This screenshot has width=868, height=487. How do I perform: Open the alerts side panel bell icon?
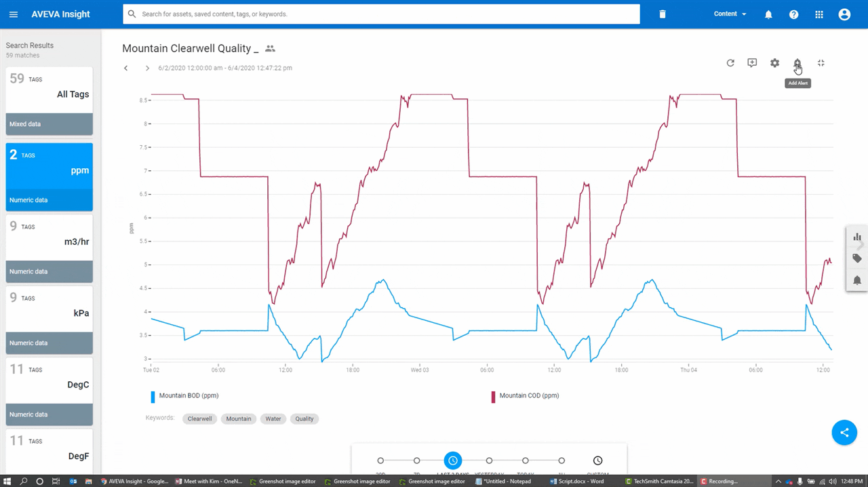pyautogui.click(x=857, y=280)
